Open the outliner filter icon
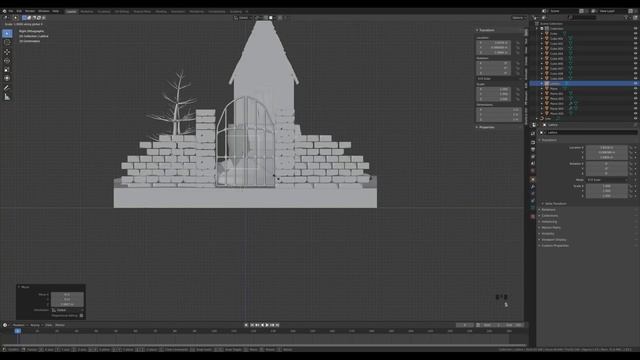This screenshot has width=640, height=360. (x=627, y=18)
